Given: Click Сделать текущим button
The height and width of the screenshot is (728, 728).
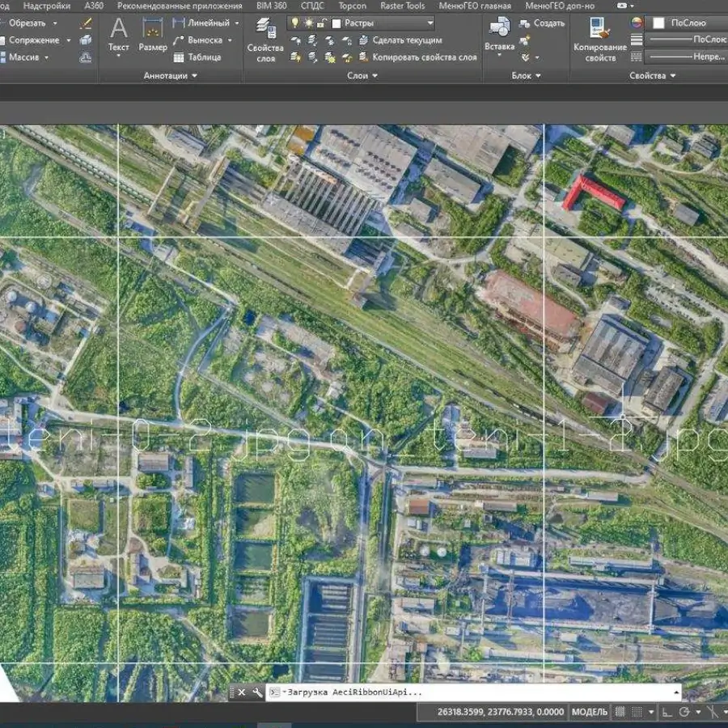Looking at the screenshot, I should click(406, 40).
